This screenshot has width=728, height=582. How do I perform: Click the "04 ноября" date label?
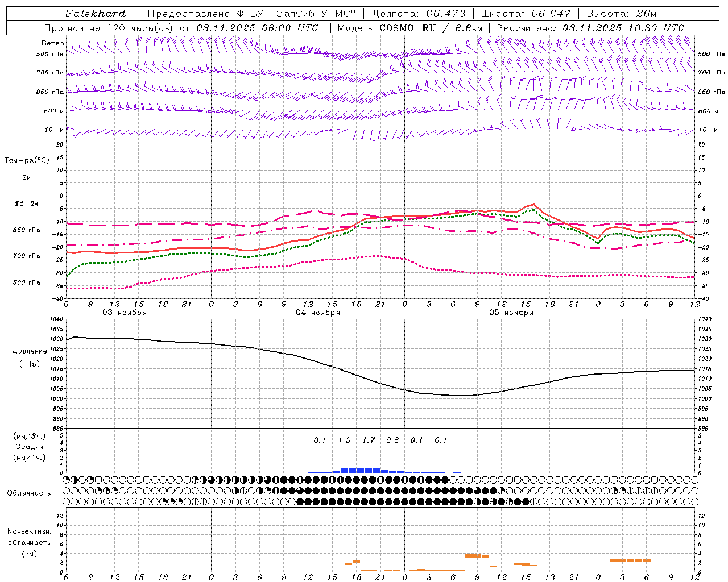(x=318, y=313)
